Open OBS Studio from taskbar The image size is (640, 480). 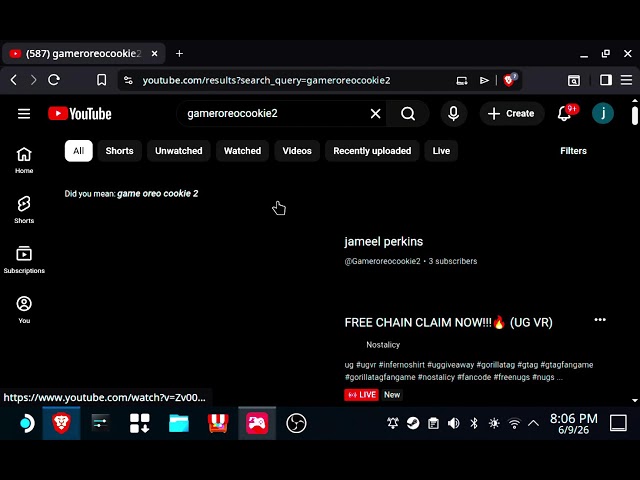[x=296, y=423]
